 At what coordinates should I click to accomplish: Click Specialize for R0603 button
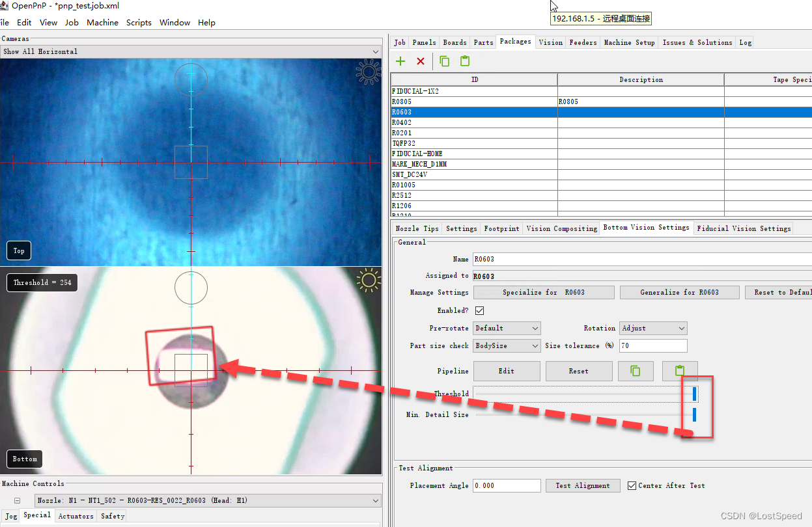click(544, 292)
